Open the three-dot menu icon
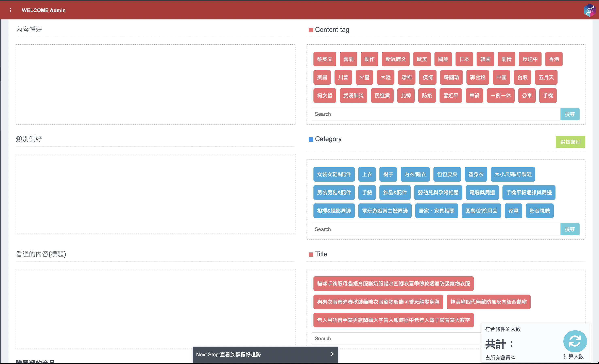Image resolution: width=599 pixels, height=364 pixels. (x=10, y=10)
